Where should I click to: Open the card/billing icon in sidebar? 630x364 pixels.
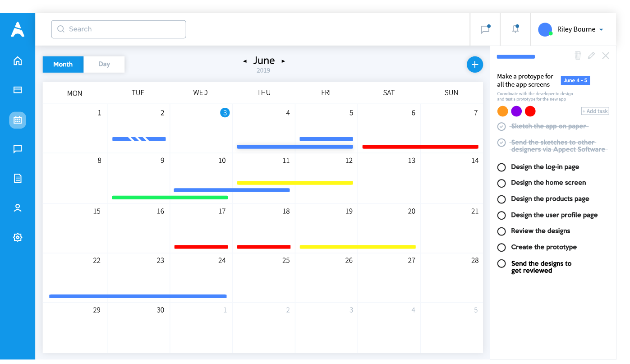(18, 90)
